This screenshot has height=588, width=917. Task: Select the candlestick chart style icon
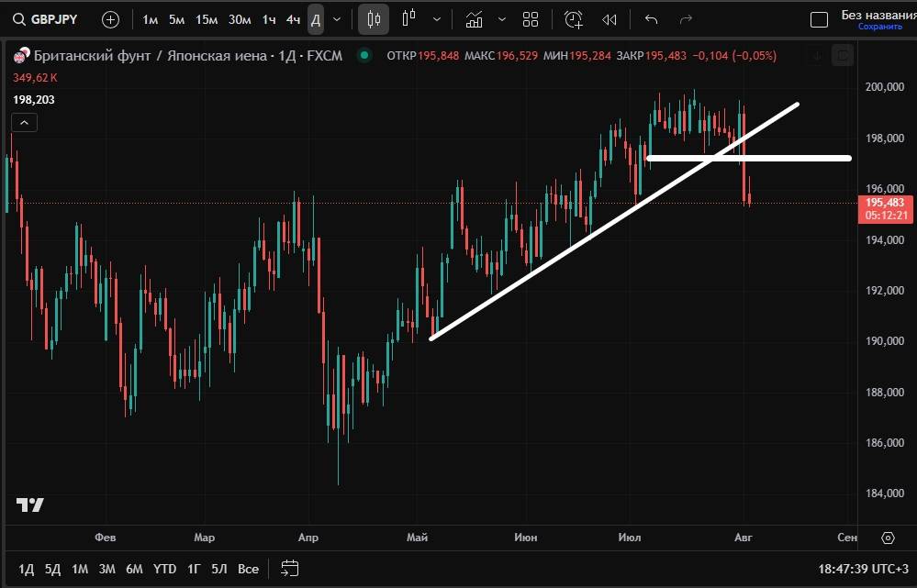point(408,19)
